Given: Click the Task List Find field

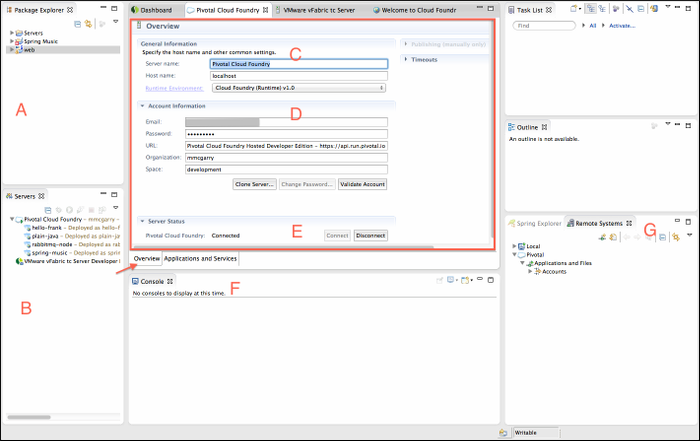Looking at the screenshot, I should (x=544, y=26).
